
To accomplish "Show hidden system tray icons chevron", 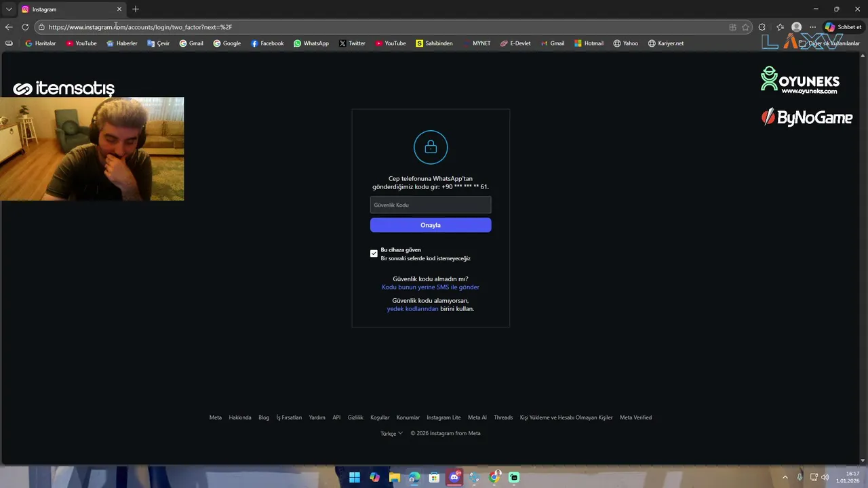I will click(785, 477).
